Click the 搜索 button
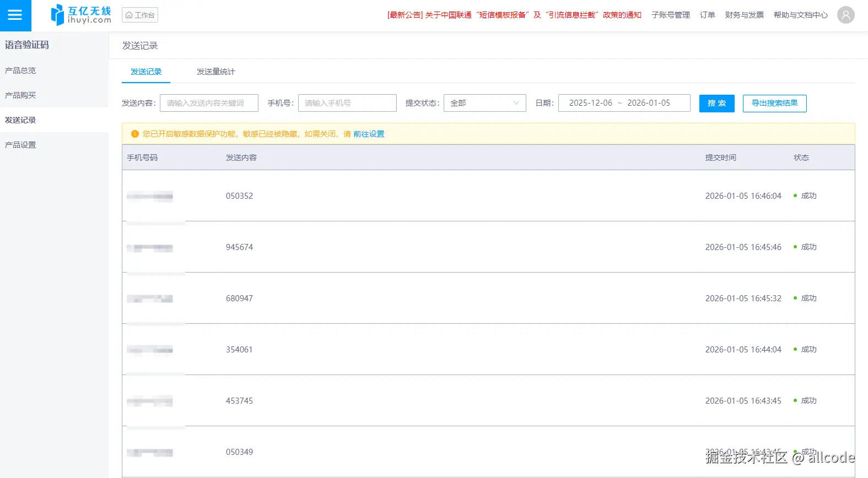This screenshot has width=868, height=478. tap(717, 103)
